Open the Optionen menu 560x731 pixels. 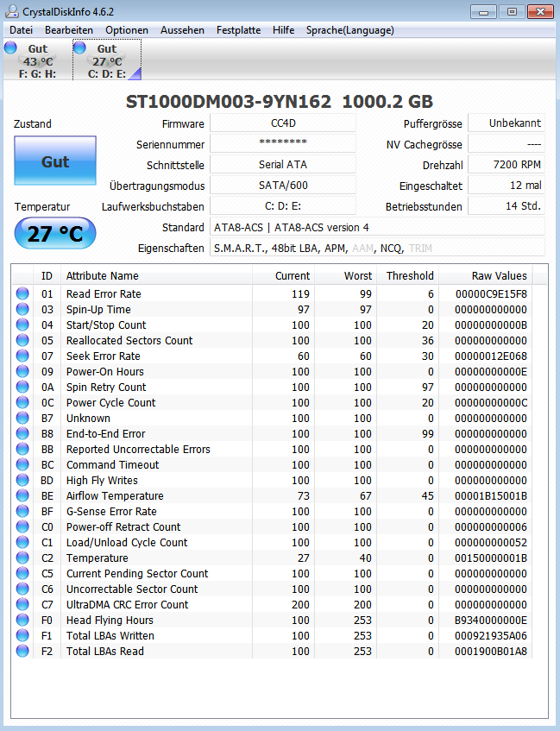pyautogui.click(x=126, y=30)
